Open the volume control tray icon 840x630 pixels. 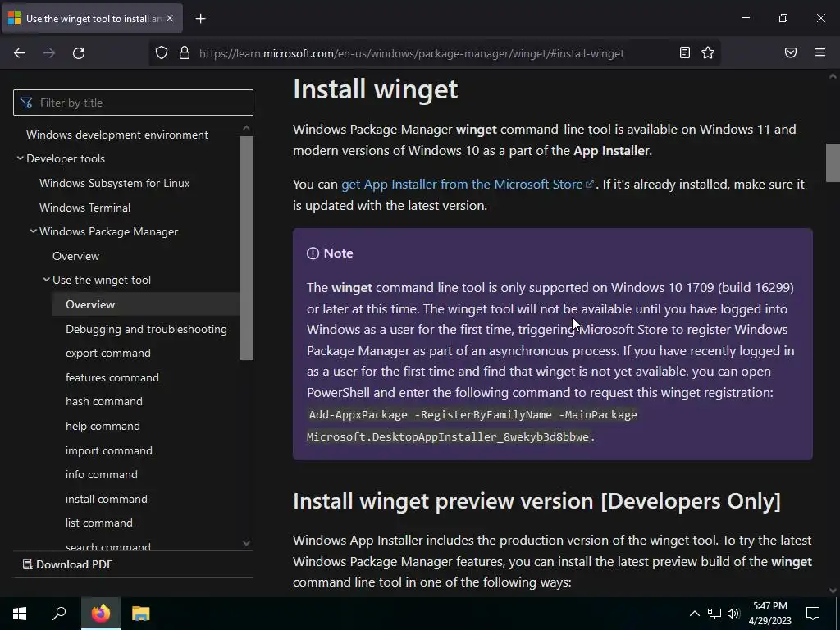click(x=733, y=614)
